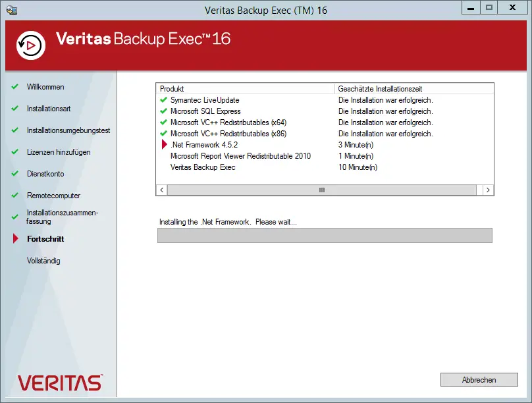Image resolution: width=532 pixels, height=403 pixels.
Task: Click the 1 Minute(n) time estimate
Action: 356,156
